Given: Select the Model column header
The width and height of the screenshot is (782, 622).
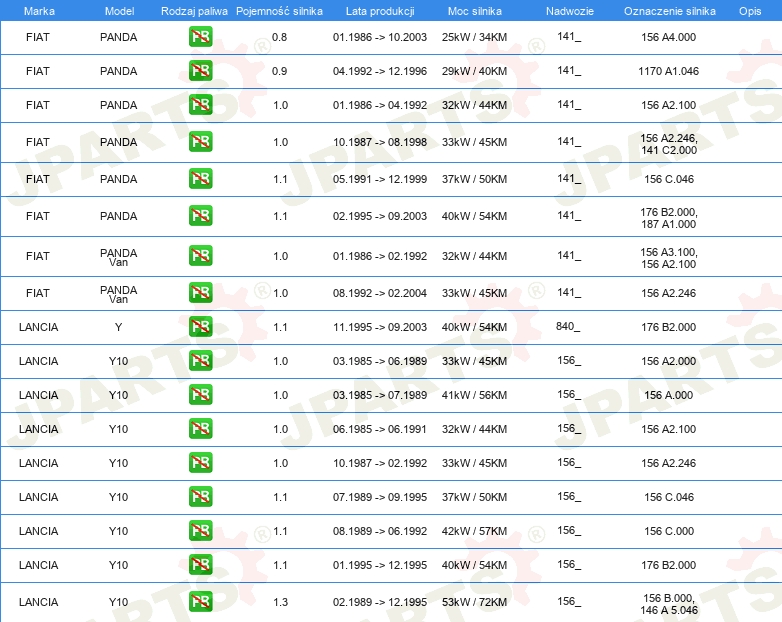Looking at the screenshot, I should (119, 11).
